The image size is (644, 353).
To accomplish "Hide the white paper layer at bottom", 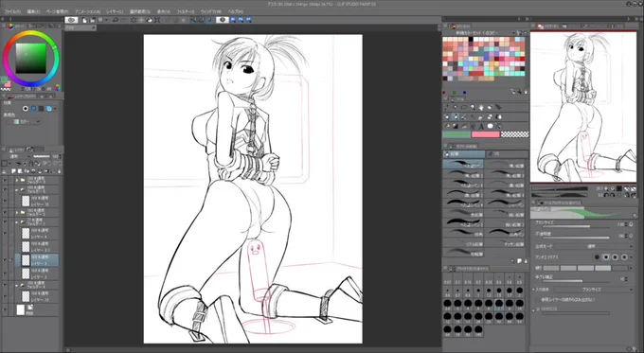I will coord(5,309).
